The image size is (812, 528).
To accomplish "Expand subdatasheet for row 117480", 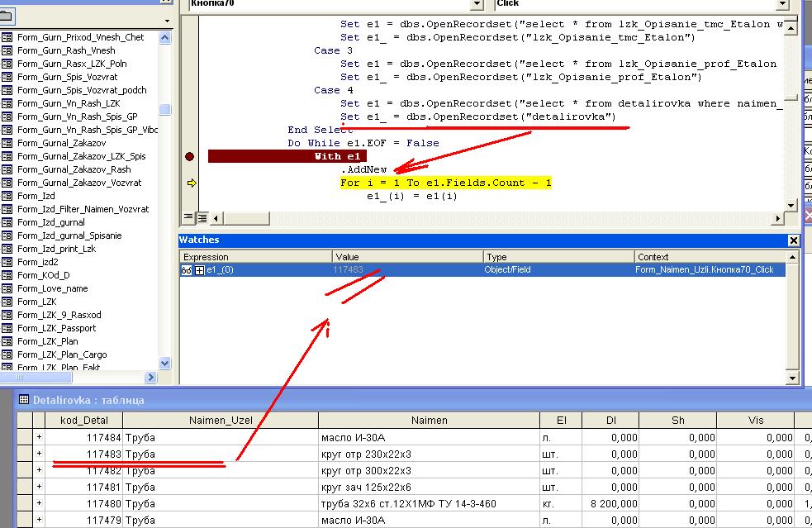I will coord(39,503).
